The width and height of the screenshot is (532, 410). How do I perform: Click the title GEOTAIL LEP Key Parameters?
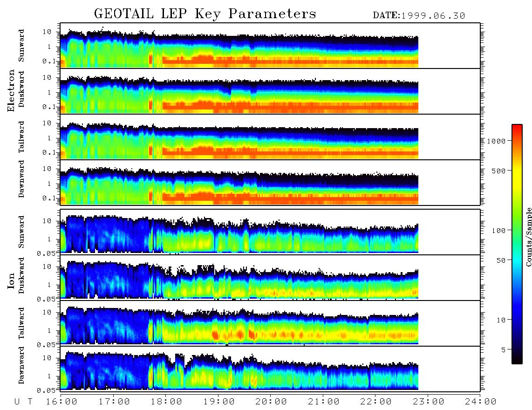click(205, 14)
